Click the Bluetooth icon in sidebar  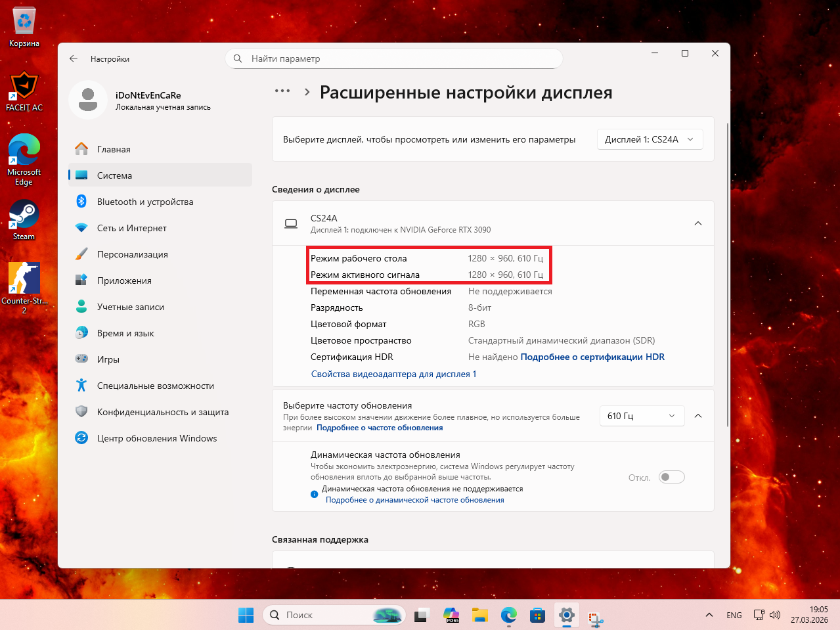point(81,202)
